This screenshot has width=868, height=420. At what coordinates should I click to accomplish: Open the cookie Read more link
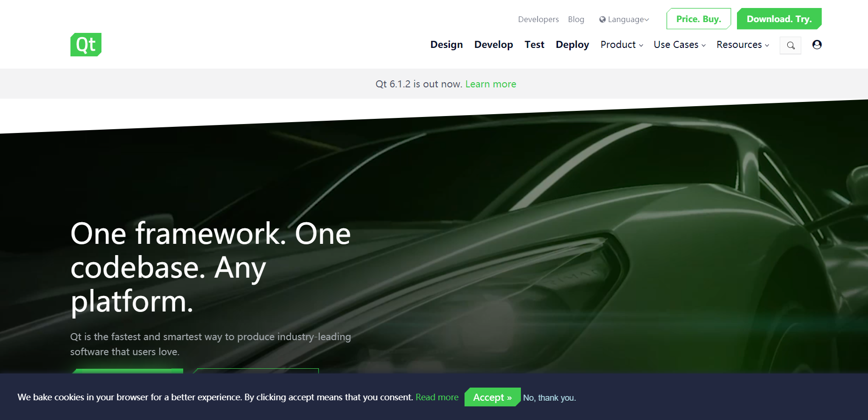[x=437, y=397]
